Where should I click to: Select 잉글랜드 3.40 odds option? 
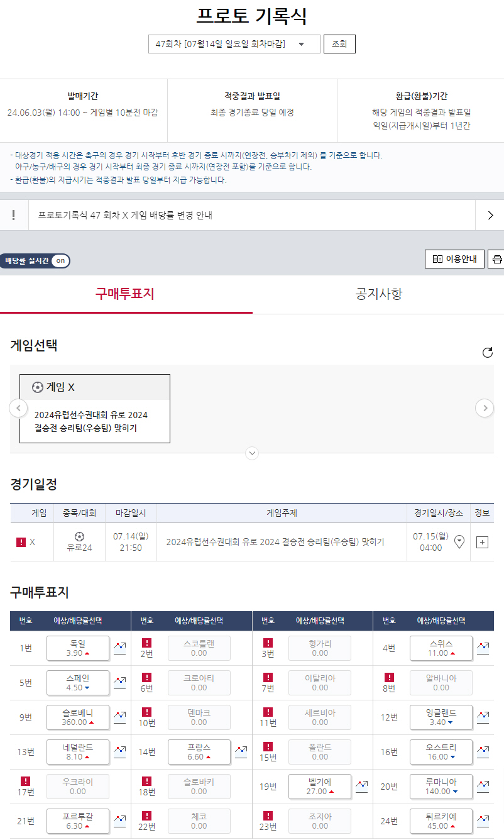coord(441,717)
